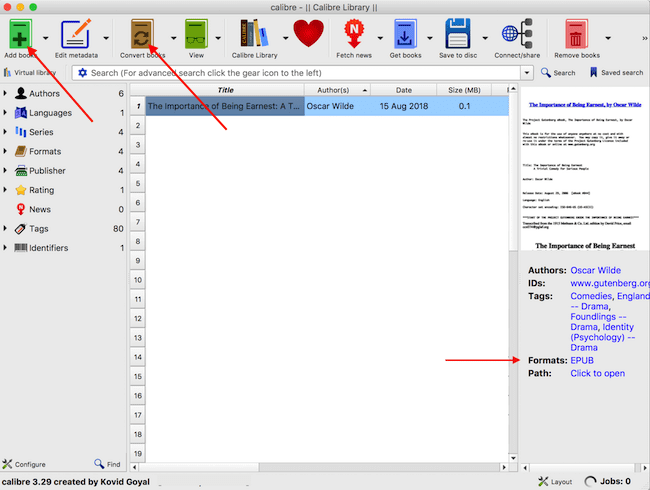The height and width of the screenshot is (490, 650).
Task: Expand the Languages category
Action: click(5, 113)
